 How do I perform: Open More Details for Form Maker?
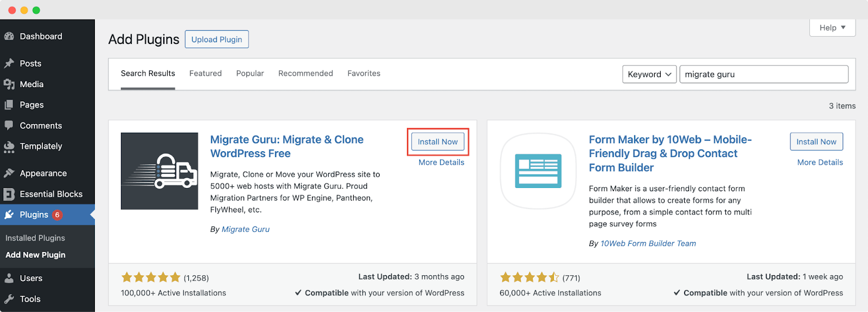tap(820, 162)
